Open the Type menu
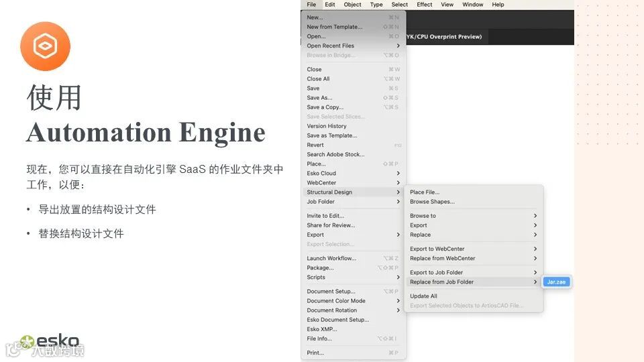This screenshot has width=644, height=362. pyautogui.click(x=376, y=5)
